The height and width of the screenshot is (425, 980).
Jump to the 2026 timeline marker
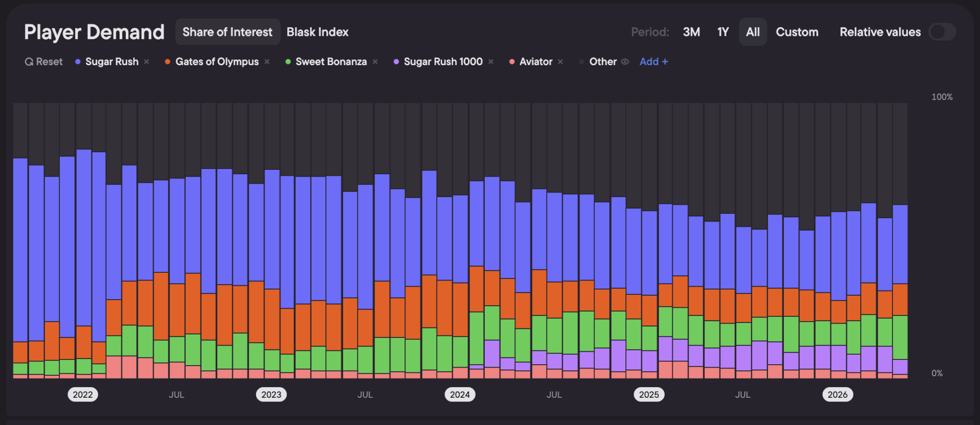pos(837,394)
